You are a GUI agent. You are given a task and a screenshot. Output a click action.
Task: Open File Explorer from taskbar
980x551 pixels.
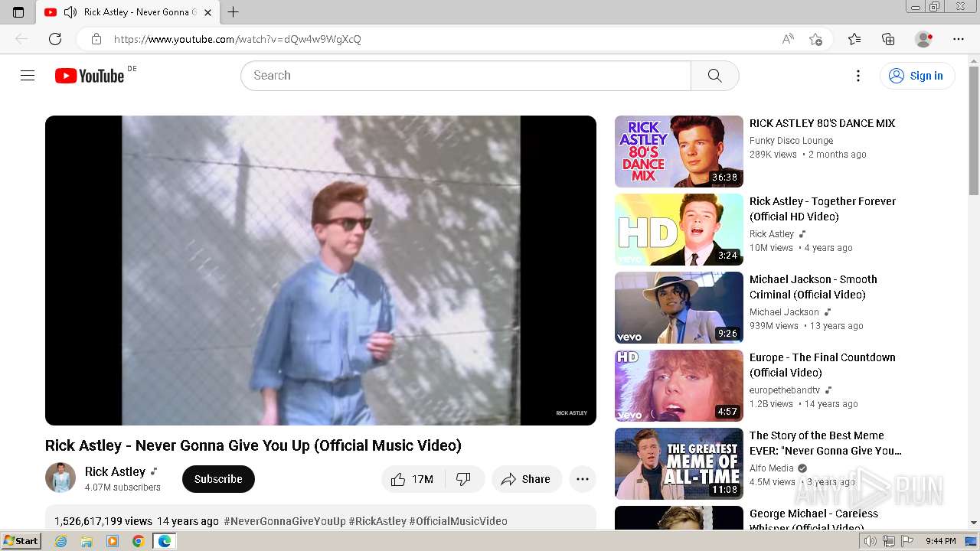point(87,541)
